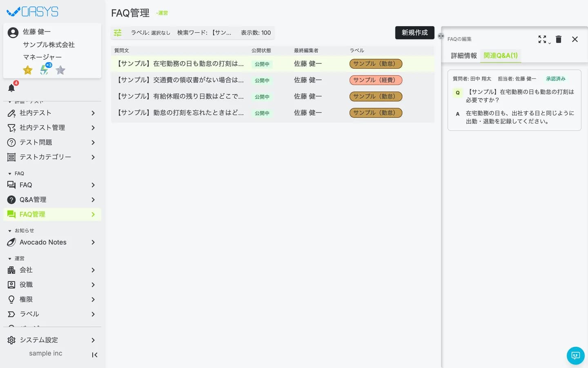Expand the 会社 chevron

tap(93, 270)
